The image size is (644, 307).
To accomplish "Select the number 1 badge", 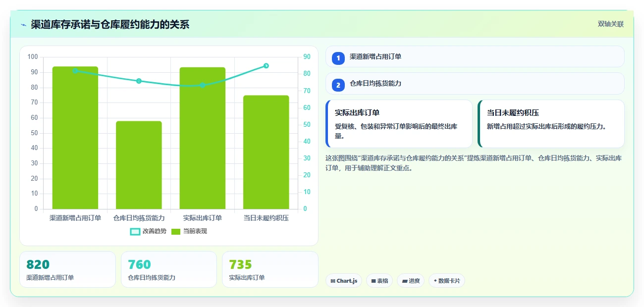I will (338, 58).
